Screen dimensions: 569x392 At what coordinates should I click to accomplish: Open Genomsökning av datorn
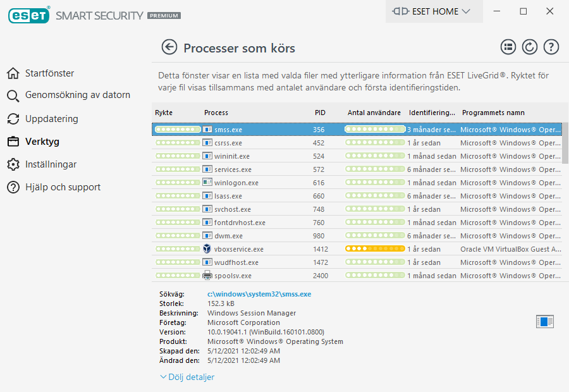click(x=77, y=95)
